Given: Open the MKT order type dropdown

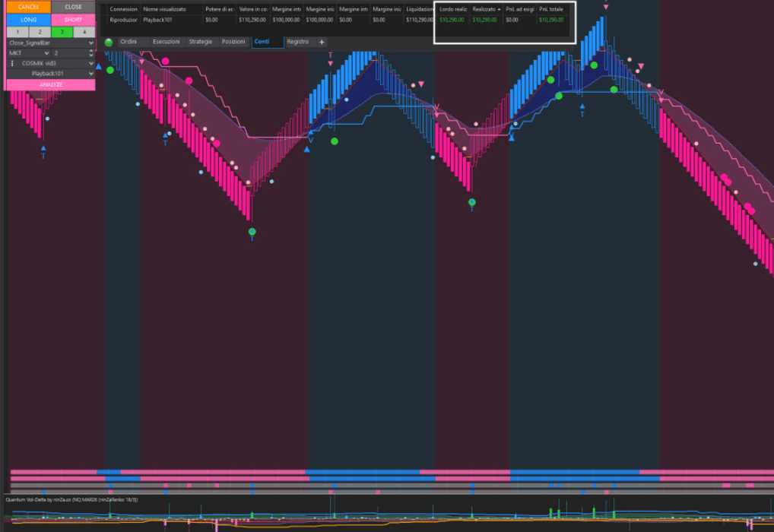Looking at the screenshot, I should tap(29, 52).
